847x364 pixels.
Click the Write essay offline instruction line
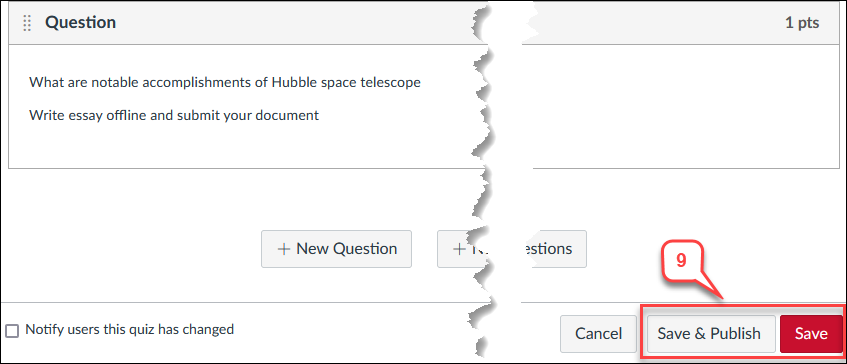[174, 116]
